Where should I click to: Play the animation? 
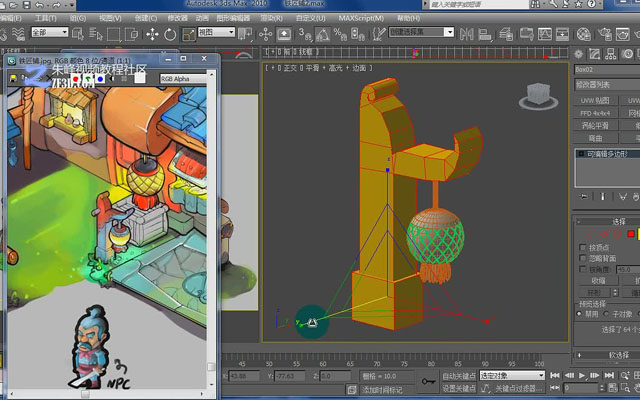point(582,376)
